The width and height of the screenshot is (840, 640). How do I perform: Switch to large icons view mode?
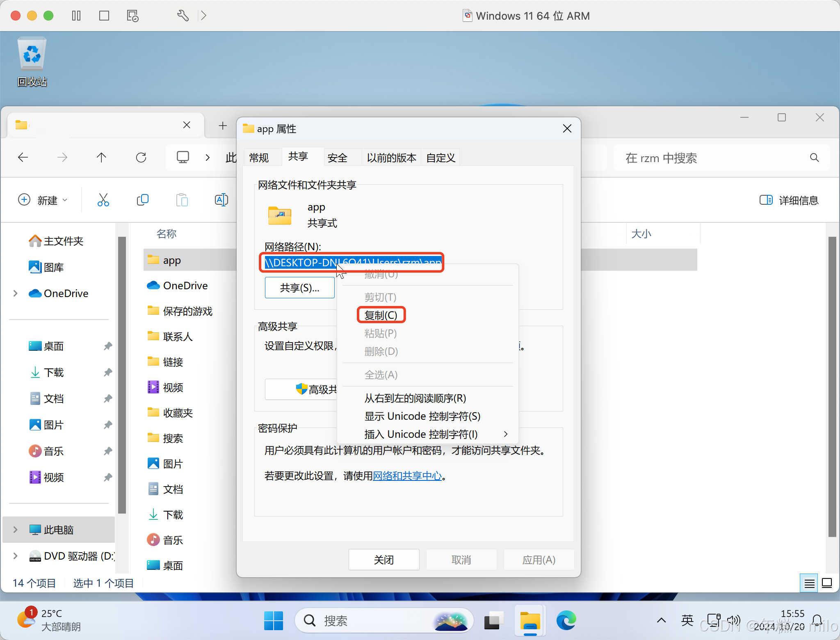pyautogui.click(x=827, y=583)
